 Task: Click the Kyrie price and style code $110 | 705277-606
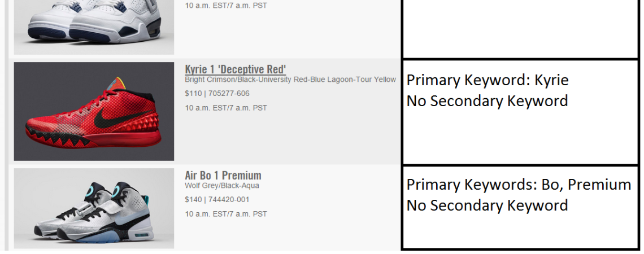click(217, 94)
